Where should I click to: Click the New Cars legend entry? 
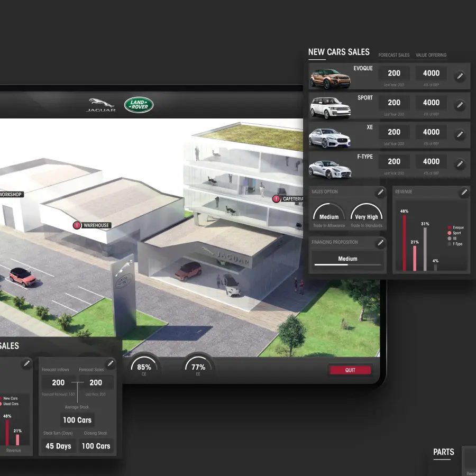coord(9,398)
